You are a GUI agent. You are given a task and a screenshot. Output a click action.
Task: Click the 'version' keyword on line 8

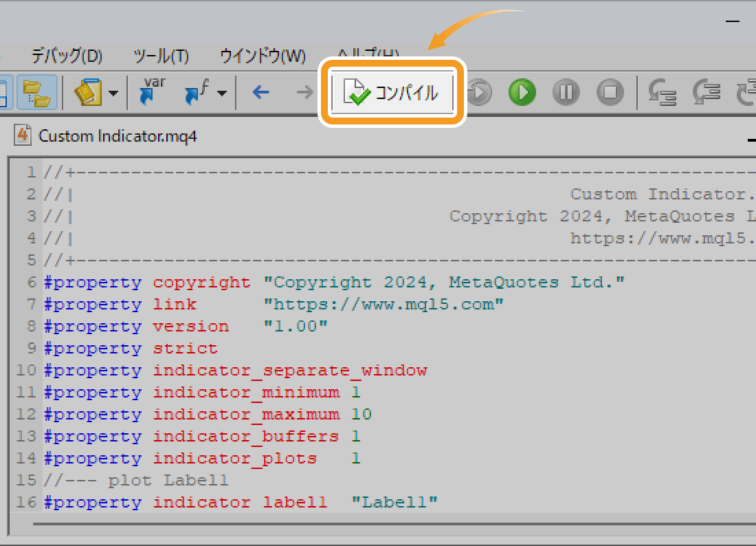click(191, 327)
